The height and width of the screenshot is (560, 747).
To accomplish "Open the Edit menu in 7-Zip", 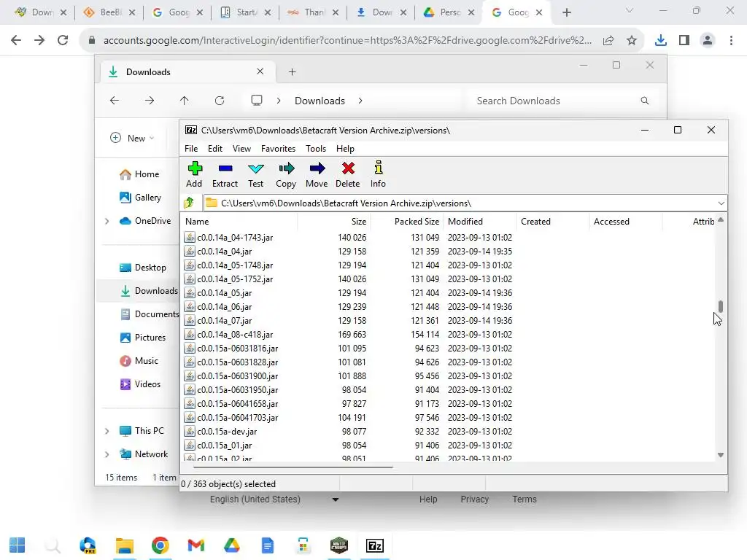I will pos(215,149).
